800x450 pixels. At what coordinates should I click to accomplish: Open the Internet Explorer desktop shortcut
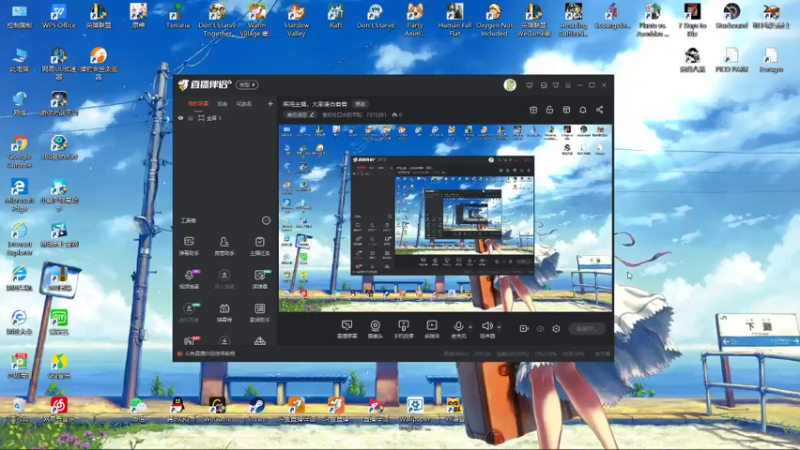(19, 239)
